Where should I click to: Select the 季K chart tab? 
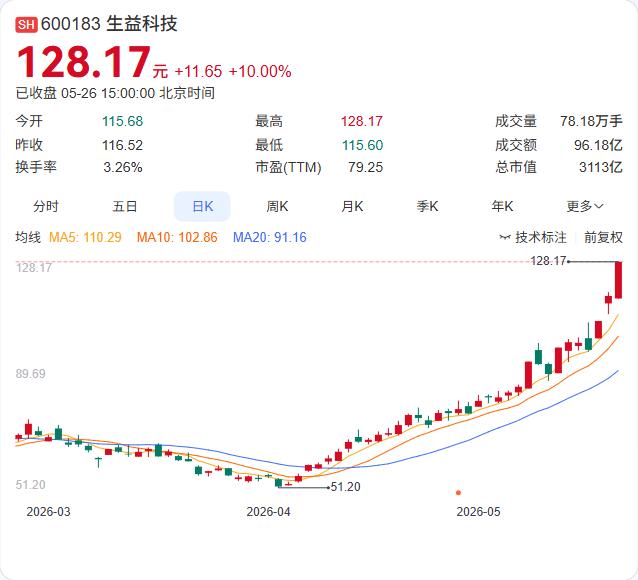pyautogui.click(x=427, y=206)
